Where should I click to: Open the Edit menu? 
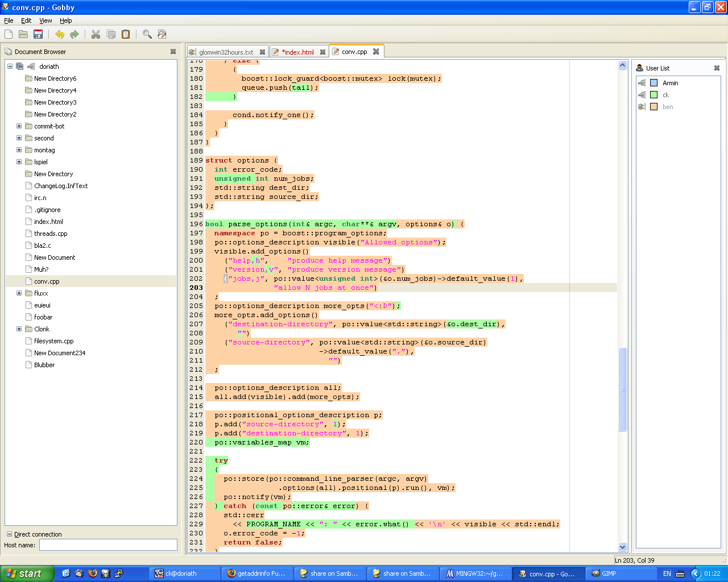coord(26,20)
